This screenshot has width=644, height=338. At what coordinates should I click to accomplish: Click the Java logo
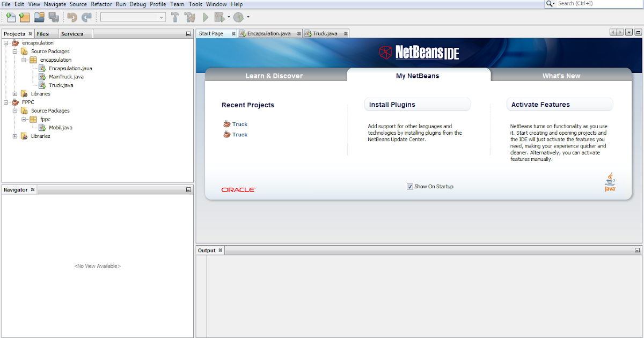point(610,182)
